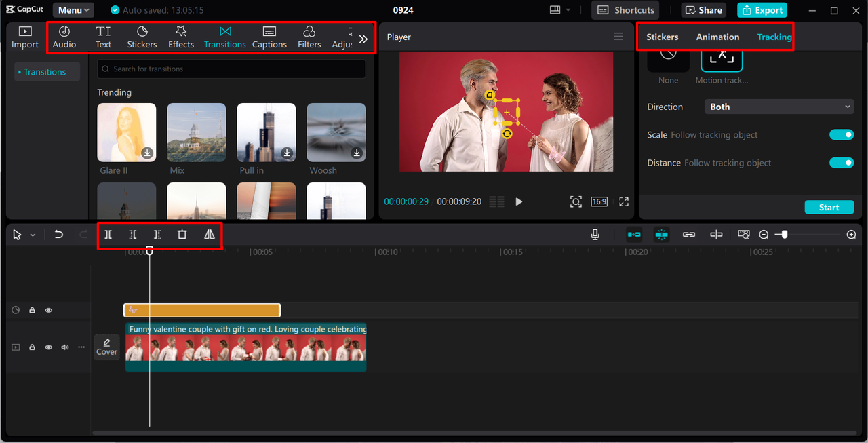This screenshot has height=443, width=868.
Task: Select the Mix transition thumbnail
Action: (x=196, y=132)
